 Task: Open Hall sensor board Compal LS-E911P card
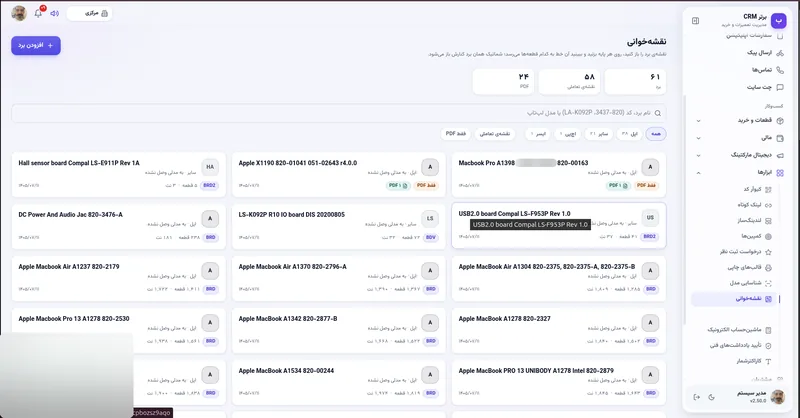tap(118, 175)
